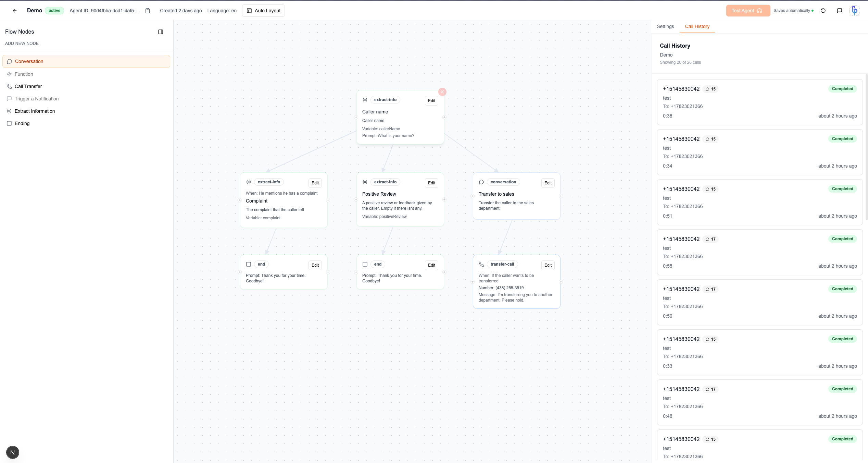Click the phone icon on transfer-call node
Viewport: 868px width, 463px height.
481,264
